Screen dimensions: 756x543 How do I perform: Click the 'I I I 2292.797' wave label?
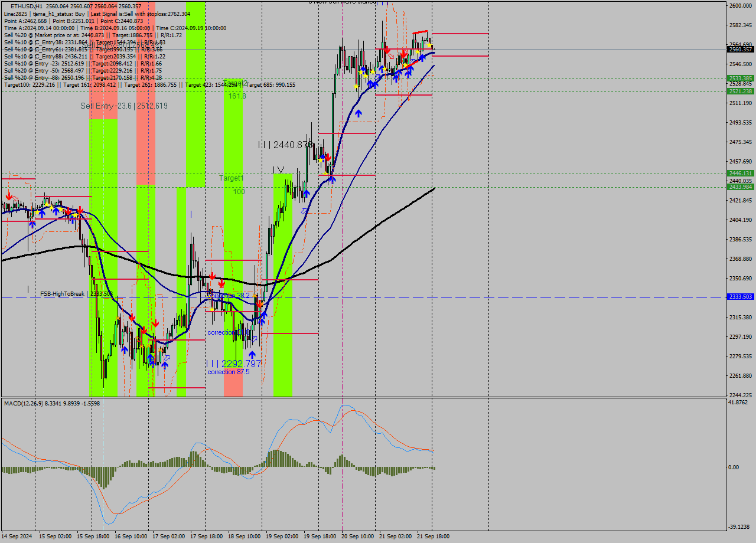click(233, 364)
